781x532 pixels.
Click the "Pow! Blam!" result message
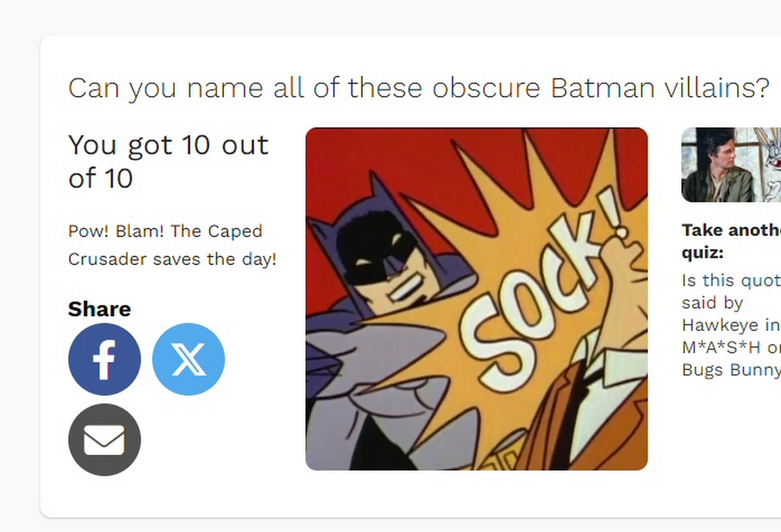[x=172, y=245]
